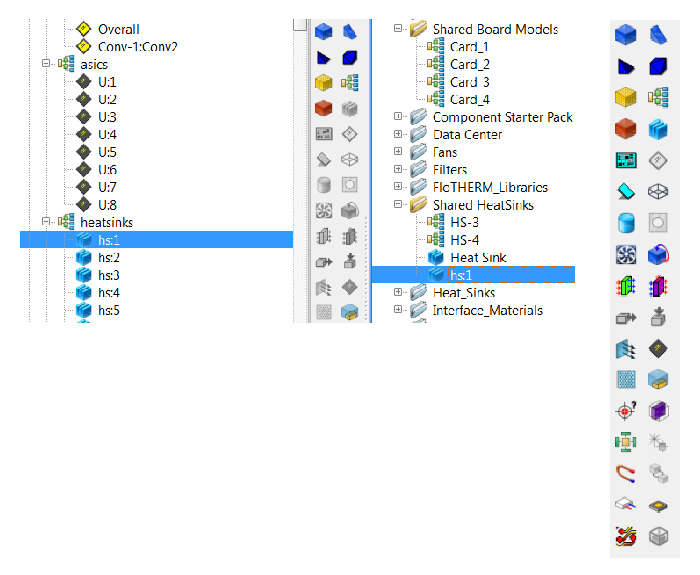Screen dimensions: 700x575
Task: Add the cyan PCB board object
Action: click(x=625, y=160)
